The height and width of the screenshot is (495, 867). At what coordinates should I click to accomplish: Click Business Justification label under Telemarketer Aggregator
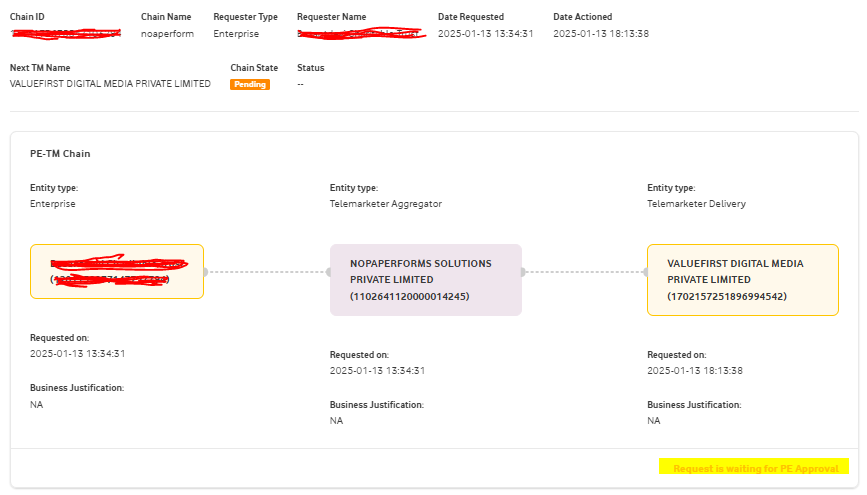(377, 404)
